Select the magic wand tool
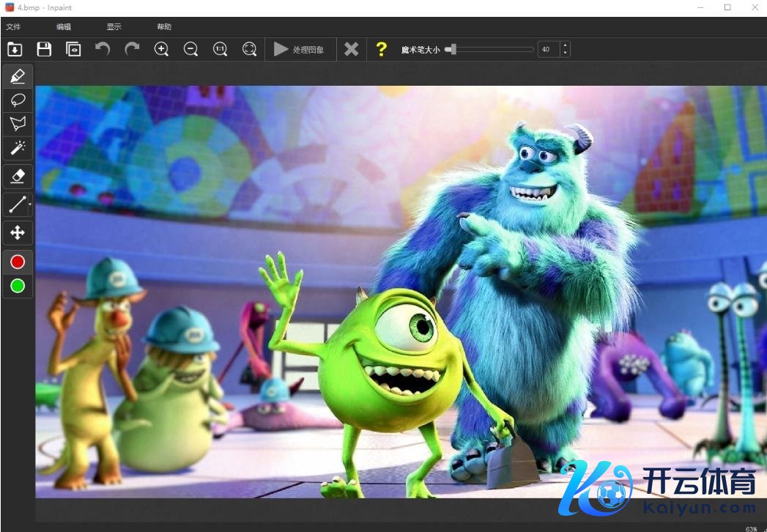This screenshot has width=767, height=532. pyautogui.click(x=18, y=148)
